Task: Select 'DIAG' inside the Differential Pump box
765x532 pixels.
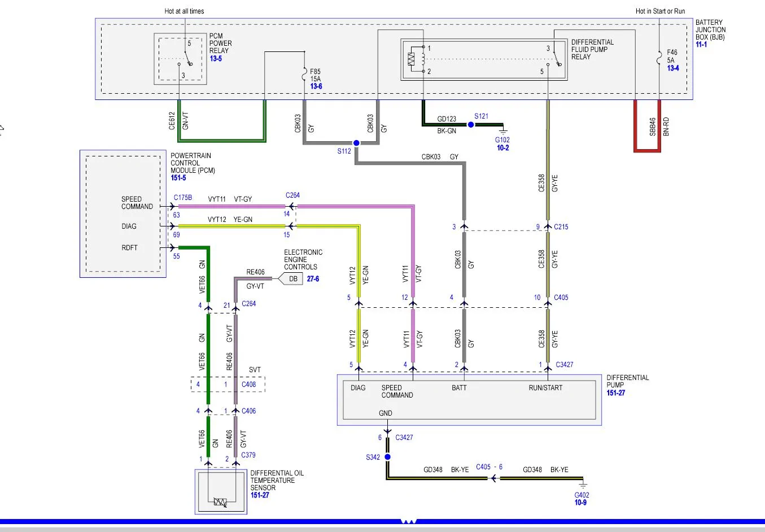Action: (358, 388)
